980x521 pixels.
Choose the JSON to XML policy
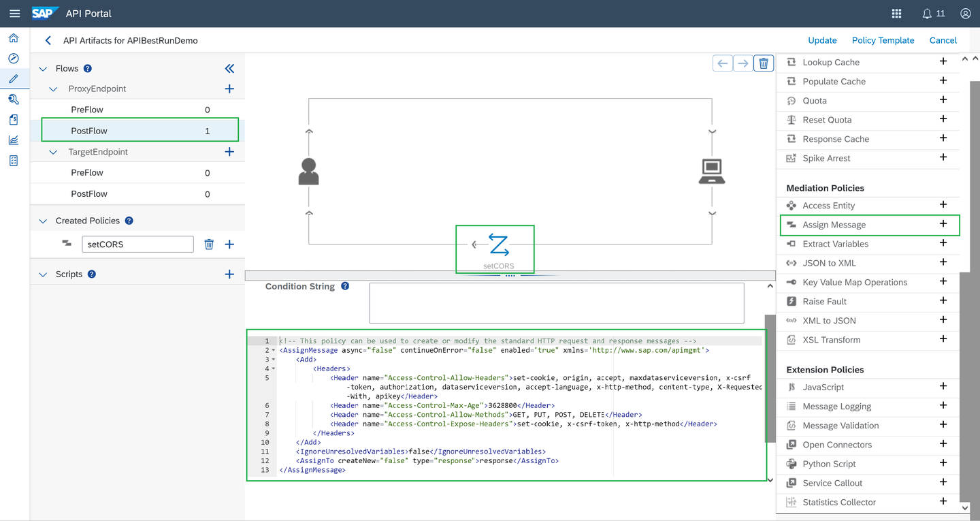pos(829,263)
